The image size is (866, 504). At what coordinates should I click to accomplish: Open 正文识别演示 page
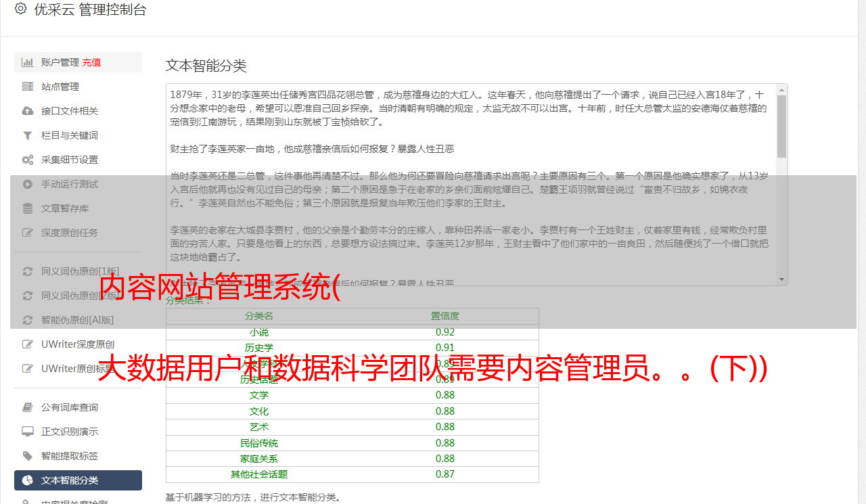[x=78, y=432]
